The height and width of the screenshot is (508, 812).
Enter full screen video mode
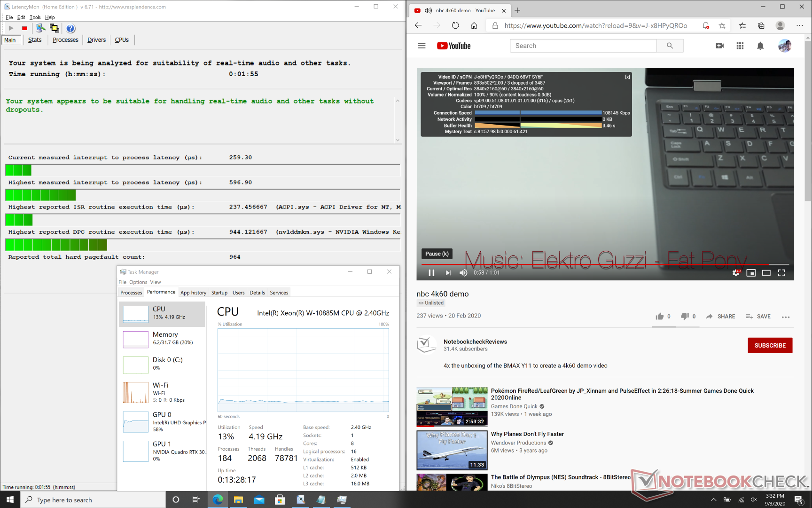click(781, 273)
